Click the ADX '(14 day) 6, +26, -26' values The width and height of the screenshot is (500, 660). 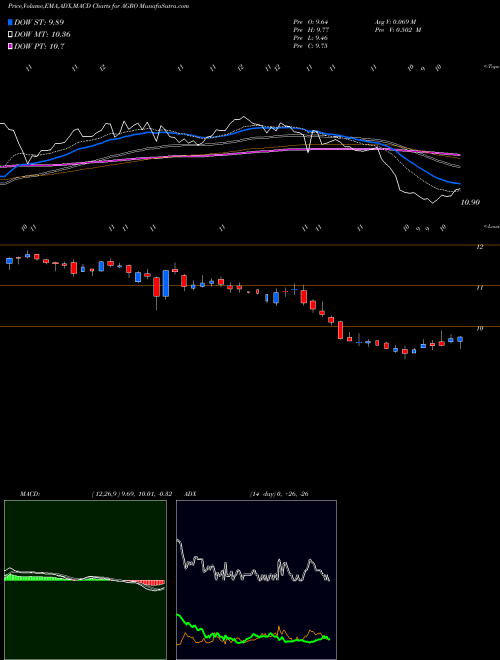(279, 494)
